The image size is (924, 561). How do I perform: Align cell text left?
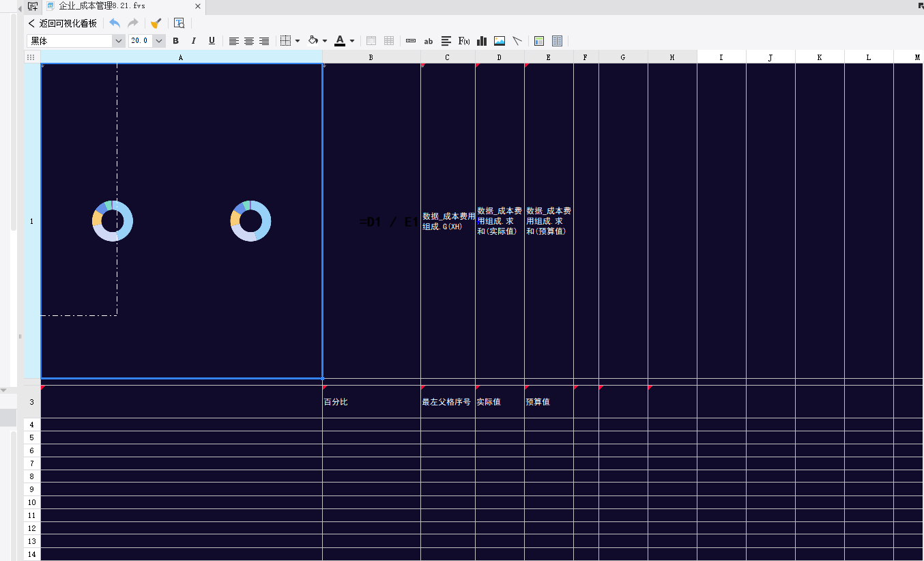click(234, 41)
